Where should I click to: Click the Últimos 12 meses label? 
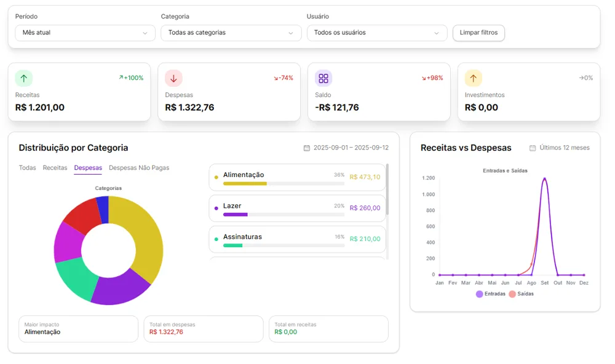[565, 148]
